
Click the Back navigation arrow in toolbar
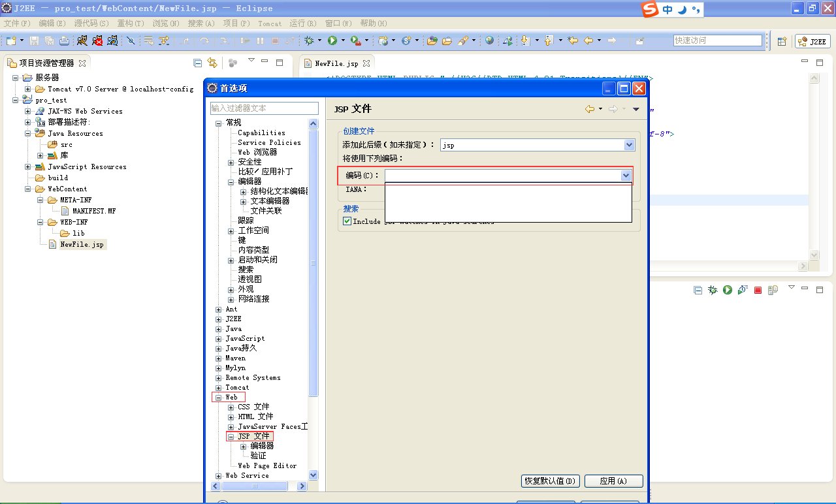pyautogui.click(x=589, y=40)
